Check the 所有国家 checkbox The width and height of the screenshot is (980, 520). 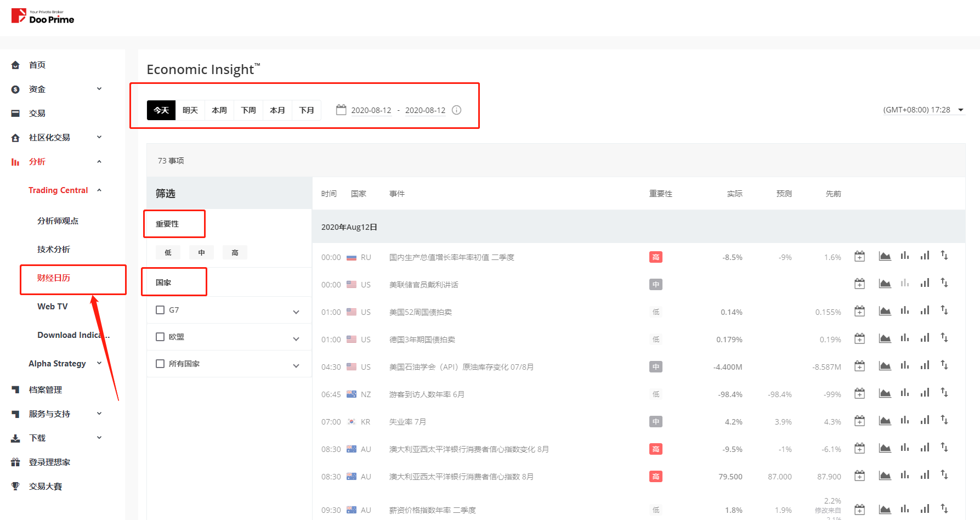[160, 363]
